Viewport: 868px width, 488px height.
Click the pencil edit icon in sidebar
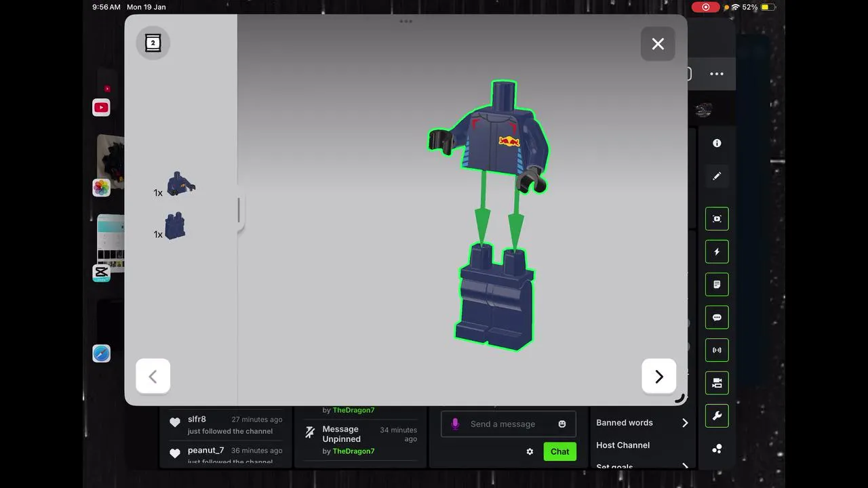click(x=717, y=176)
